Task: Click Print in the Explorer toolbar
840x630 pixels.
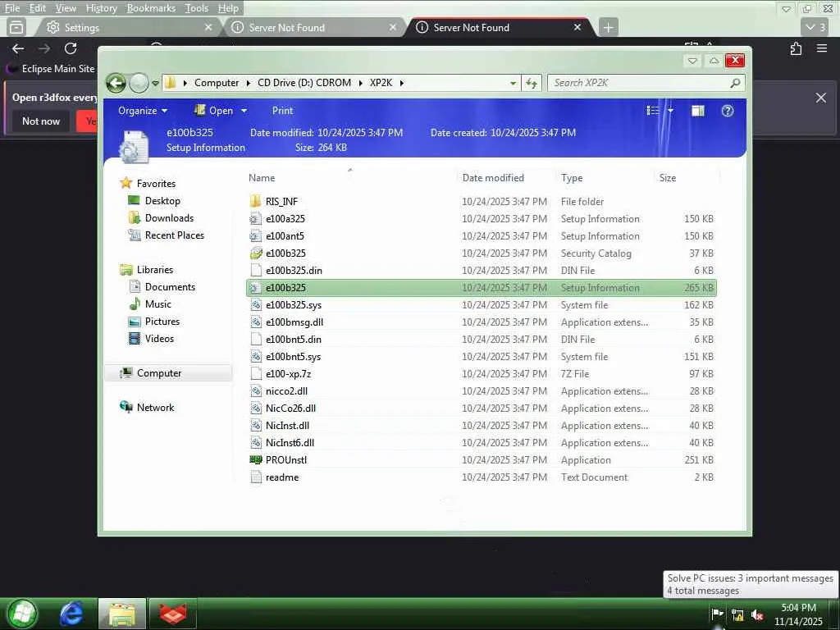Action: point(282,111)
